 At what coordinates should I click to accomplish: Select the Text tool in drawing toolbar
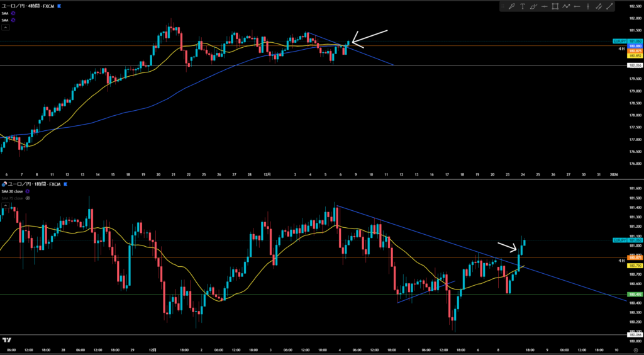tap(523, 7)
